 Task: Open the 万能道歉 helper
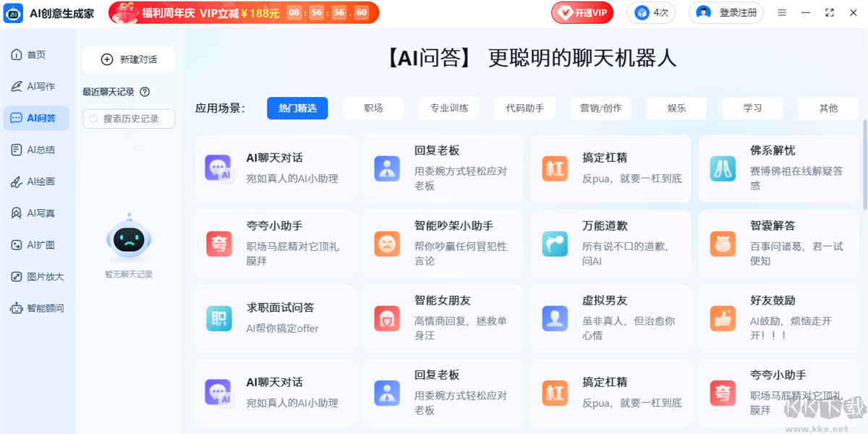point(610,243)
